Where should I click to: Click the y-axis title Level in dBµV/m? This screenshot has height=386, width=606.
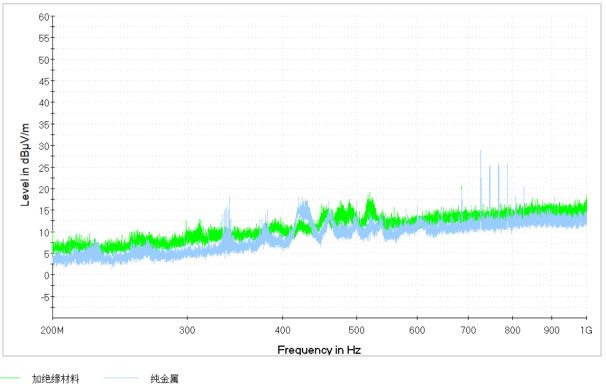[x=25, y=165]
